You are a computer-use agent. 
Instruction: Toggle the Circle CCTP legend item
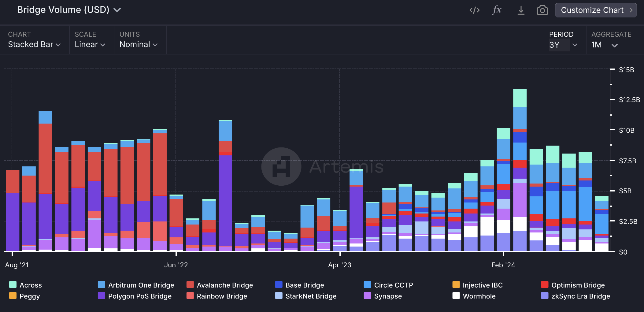tap(393, 285)
